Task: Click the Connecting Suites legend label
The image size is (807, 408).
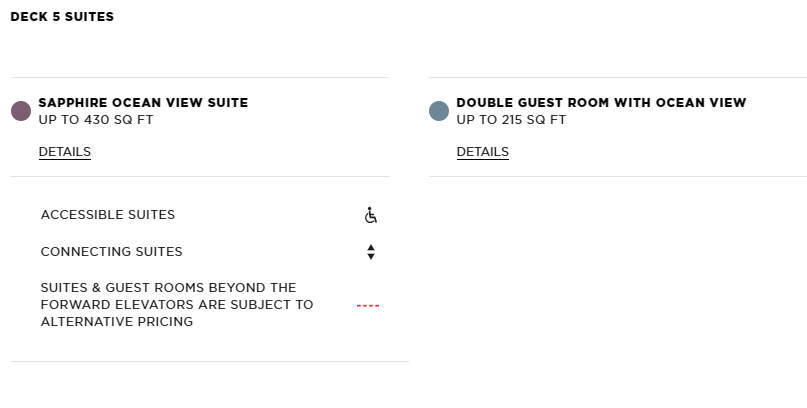Action: point(111,252)
